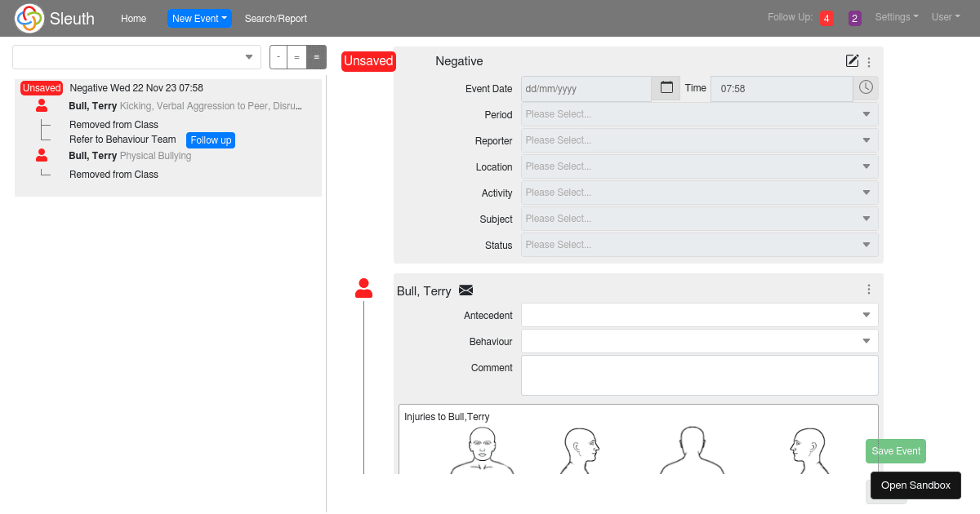Click the Sleuth logo icon

click(x=29, y=18)
